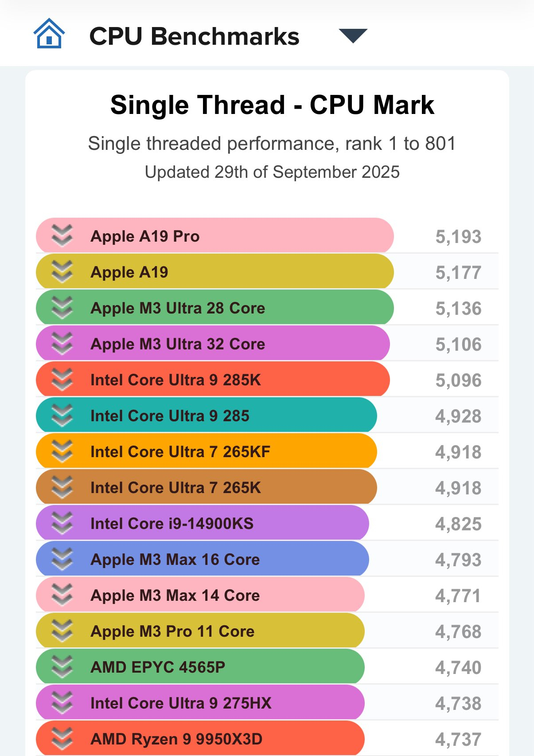534x756 pixels.
Task: Open the Apple M3 Max 14 Core link
Action: point(175,595)
